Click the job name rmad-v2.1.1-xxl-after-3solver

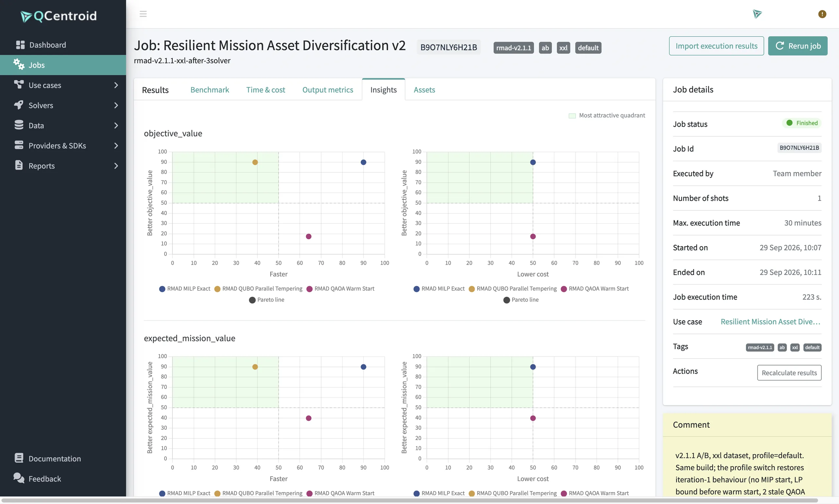[182, 60]
